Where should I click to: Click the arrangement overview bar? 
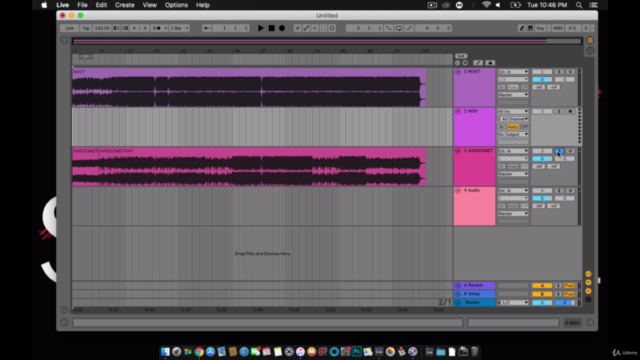click(x=327, y=41)
